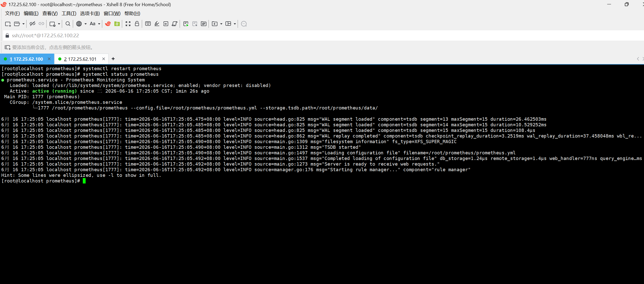Click the '/system.slice/prometheus.service' CGroup path
The width and height of the screenshot is (644, 284).
pyautogui.click(x=77, y=102)
